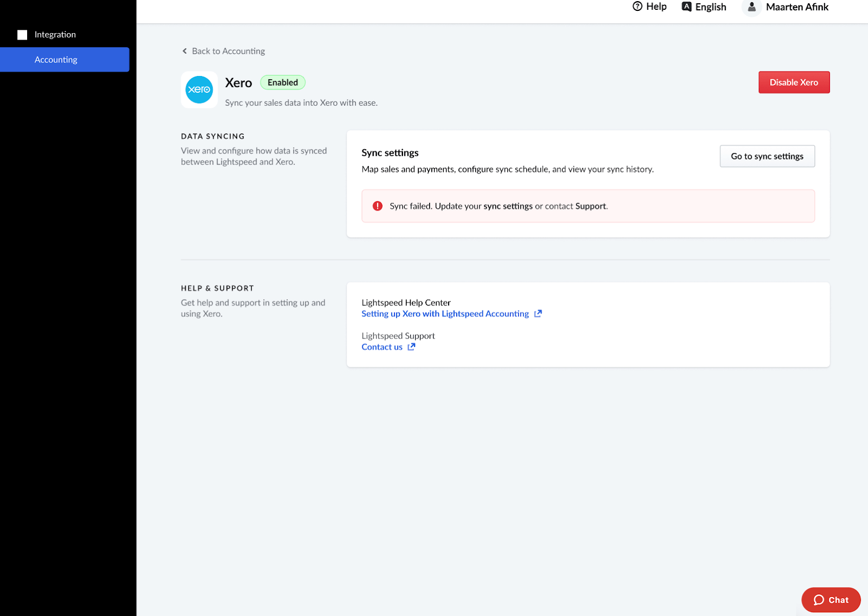Open the external link icon beside Contact us
The width and height of the screenshot is (868, 616).
(411, 347)
